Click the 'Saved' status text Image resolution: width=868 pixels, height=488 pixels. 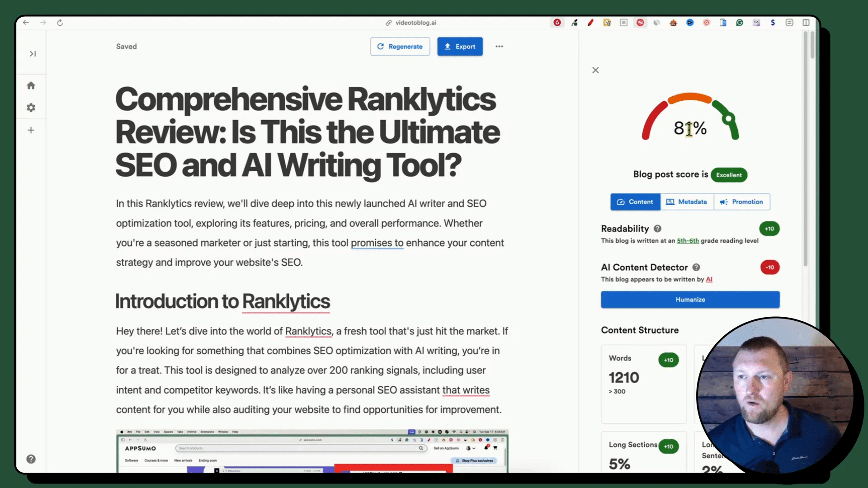point(126,47)
